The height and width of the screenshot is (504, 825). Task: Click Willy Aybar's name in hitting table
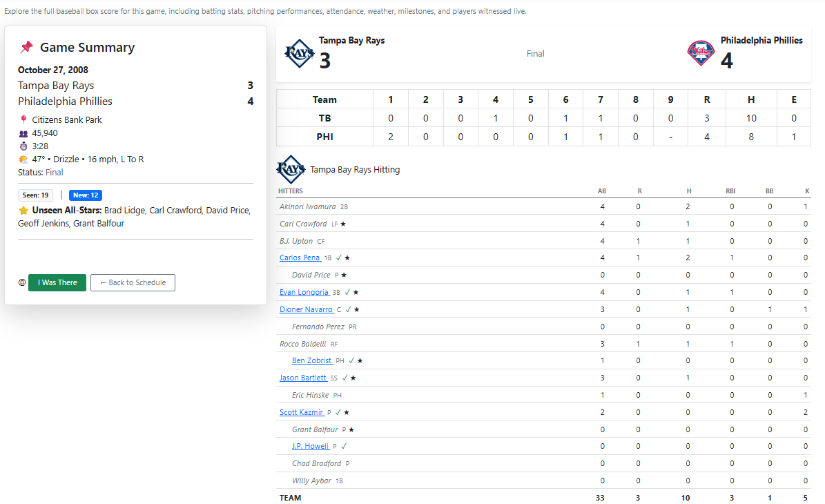point(311,481)
